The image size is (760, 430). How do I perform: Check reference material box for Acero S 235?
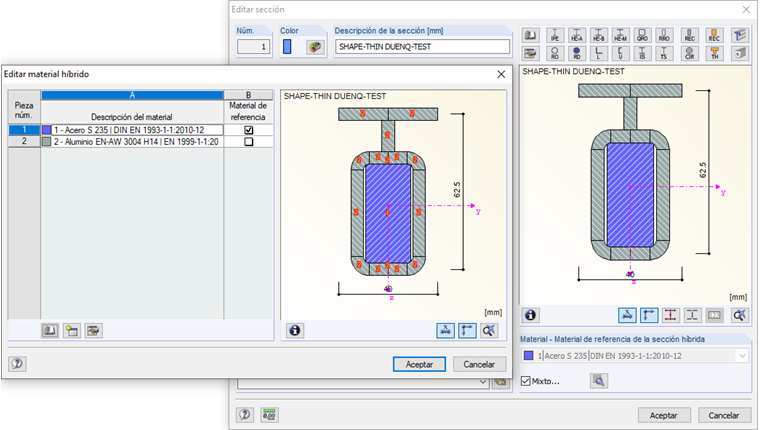pos(249,130)
